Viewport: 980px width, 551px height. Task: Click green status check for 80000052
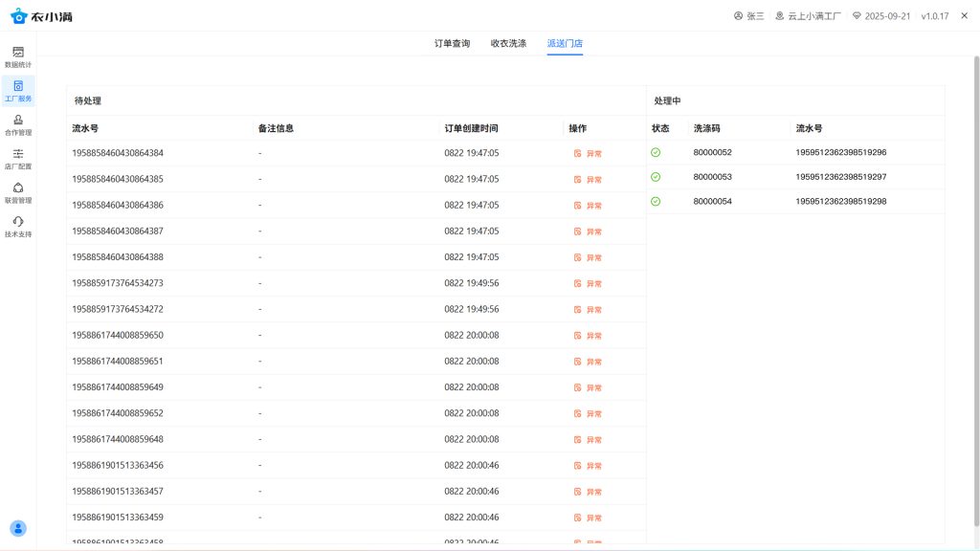656,152
